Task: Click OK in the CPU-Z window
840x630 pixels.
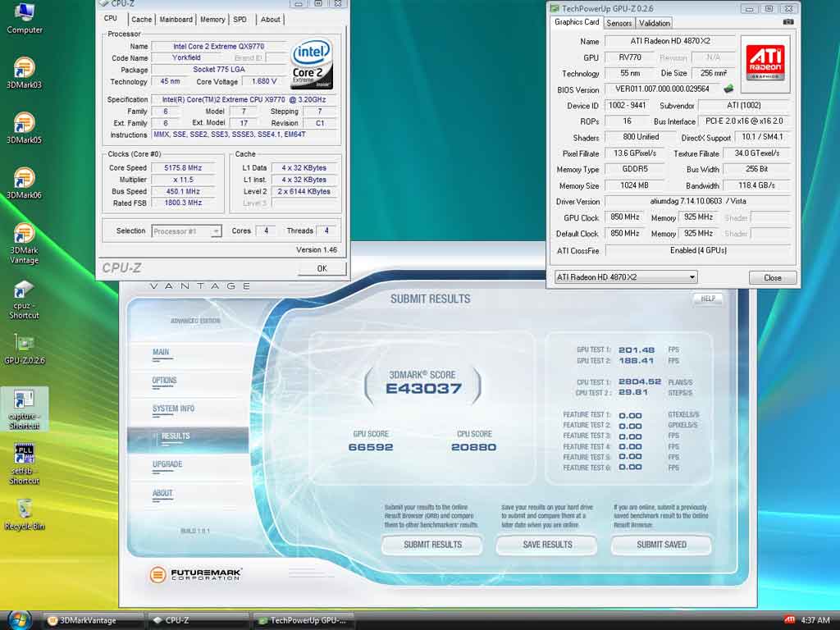Action: 322,268
